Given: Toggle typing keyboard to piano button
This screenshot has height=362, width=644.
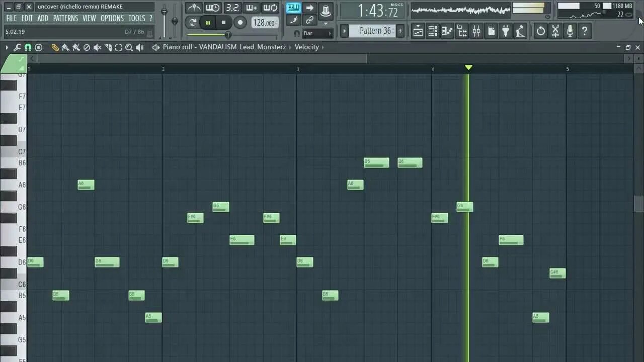Looking at the screenshot, I should point(294,8).
